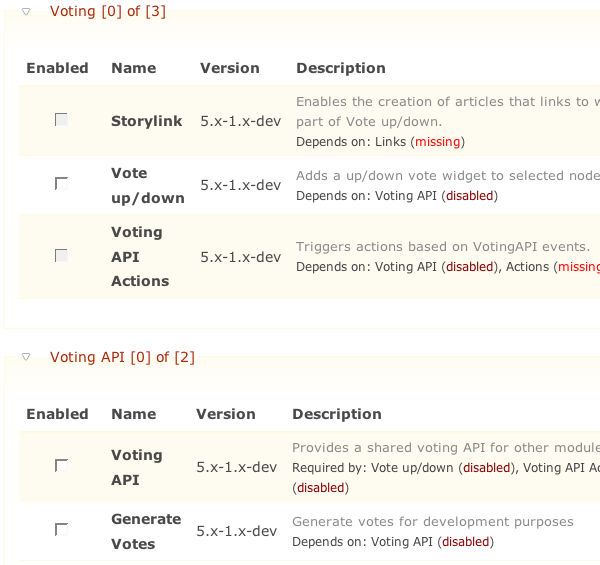Click the "Voting API [0] of [2]" legend

point(122,357)
